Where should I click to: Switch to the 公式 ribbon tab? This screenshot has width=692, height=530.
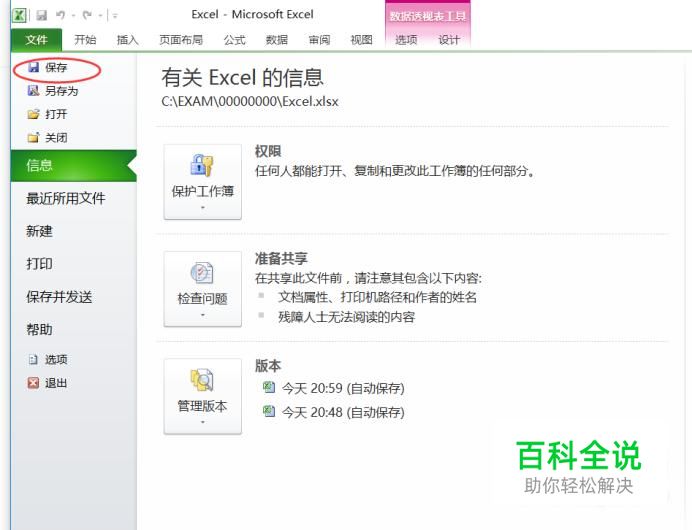234,40
